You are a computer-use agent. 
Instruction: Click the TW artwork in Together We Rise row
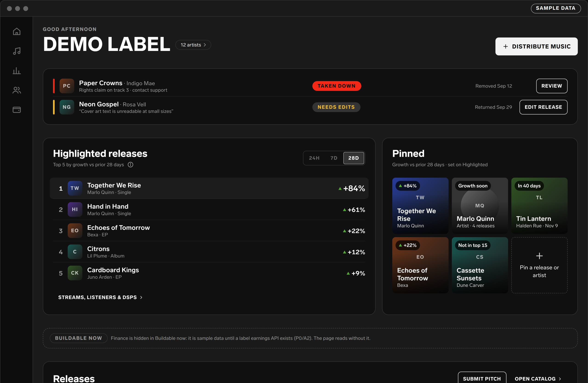[x=75, y=188]
